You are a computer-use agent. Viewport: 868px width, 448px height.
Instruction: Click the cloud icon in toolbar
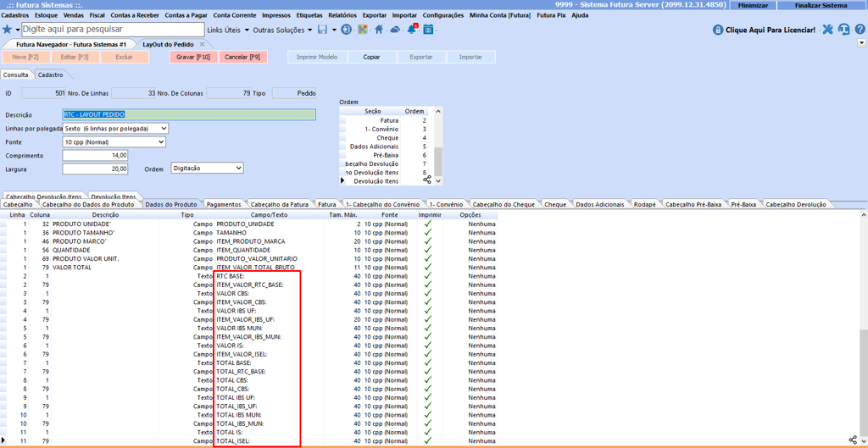coord(395,30)
